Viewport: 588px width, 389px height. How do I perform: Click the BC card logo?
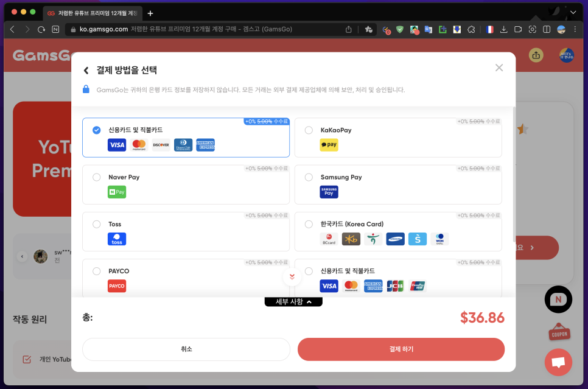[x=329, y=239]
